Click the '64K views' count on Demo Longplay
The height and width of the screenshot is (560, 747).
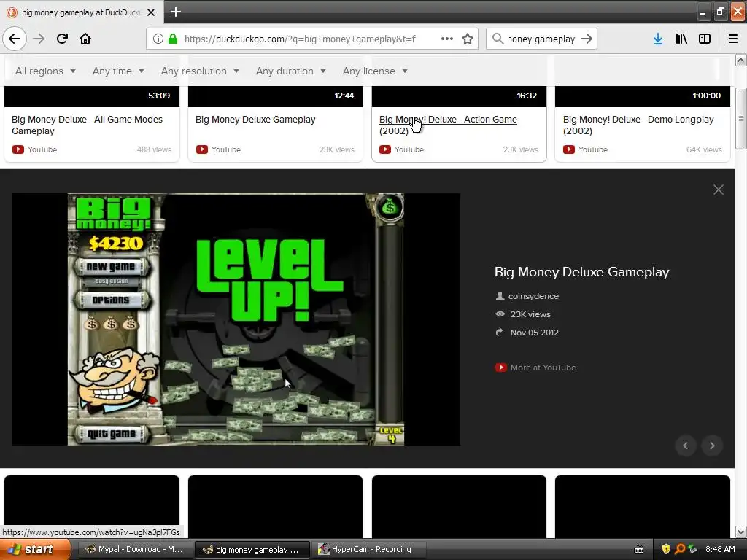point(704,149)
